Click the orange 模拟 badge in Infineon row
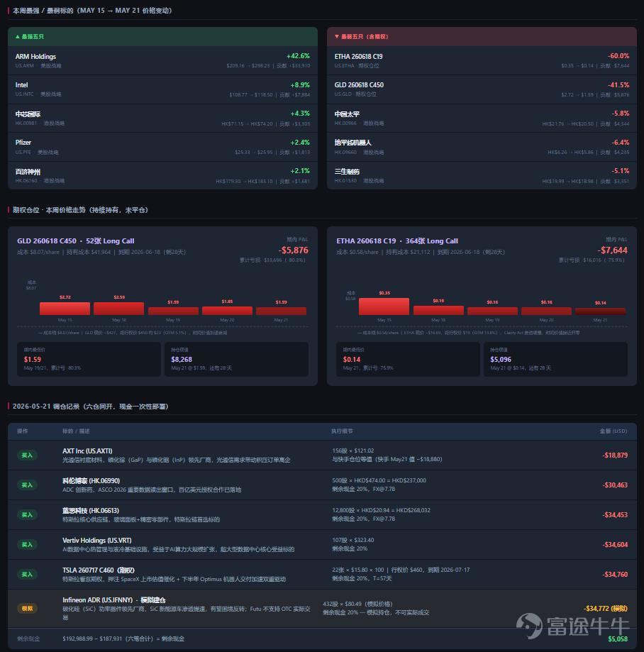Screen dimensions: 644x652 pos(27,608)
